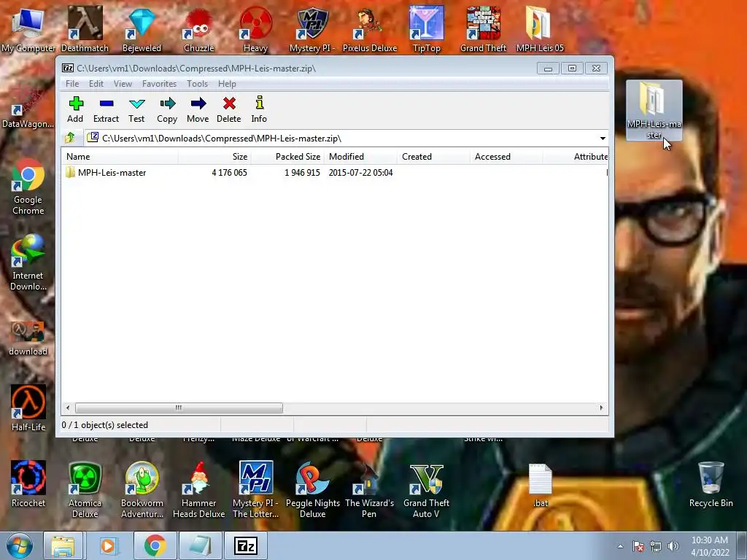Click the Move toolbar button
This screenshot has width=747, height=560.
(x=198, y=110)
